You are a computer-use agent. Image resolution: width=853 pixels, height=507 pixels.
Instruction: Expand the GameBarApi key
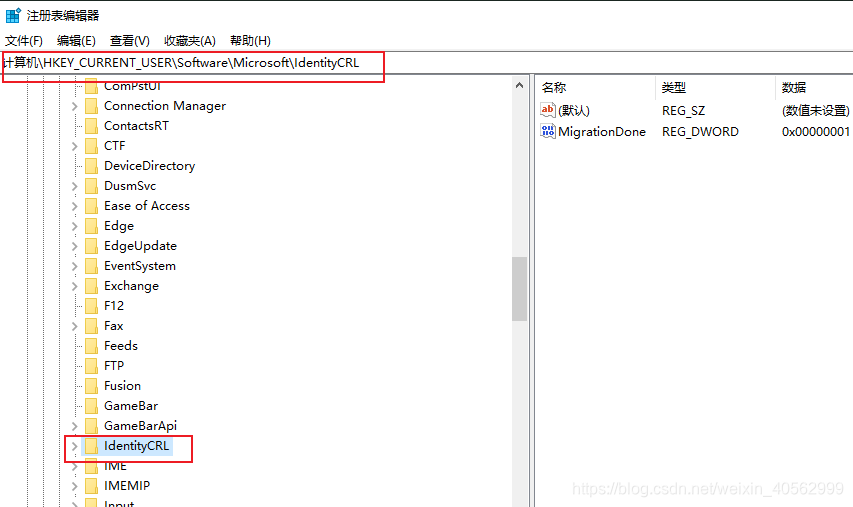coord(75,426)
